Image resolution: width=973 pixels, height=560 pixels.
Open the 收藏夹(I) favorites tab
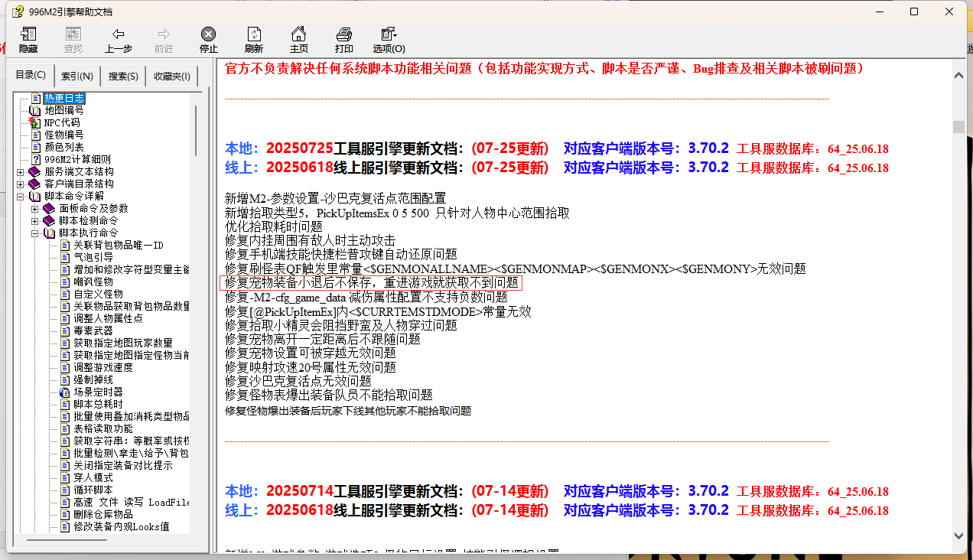click(172, 76)
